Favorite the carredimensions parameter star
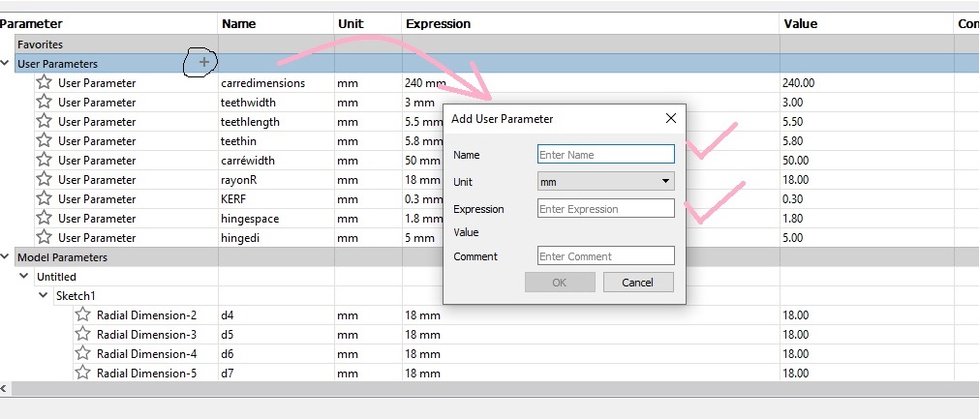The width and height of the screenshot is (980, 419). (45, 83)
